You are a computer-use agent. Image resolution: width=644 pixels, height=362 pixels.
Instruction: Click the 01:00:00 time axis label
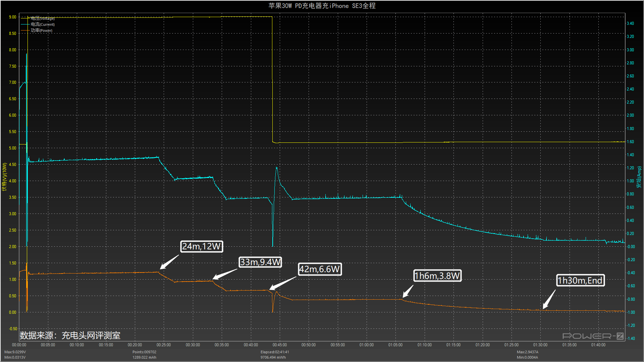[x=367, y=345]
